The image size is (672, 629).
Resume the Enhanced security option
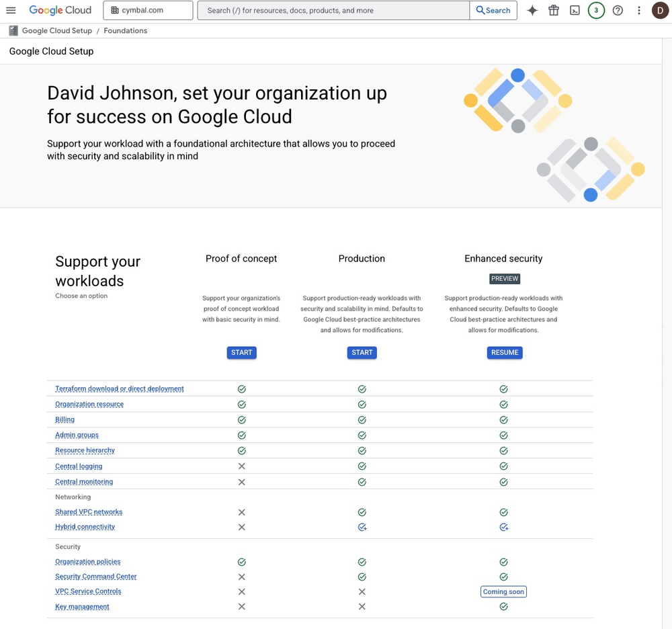point(505,352)
